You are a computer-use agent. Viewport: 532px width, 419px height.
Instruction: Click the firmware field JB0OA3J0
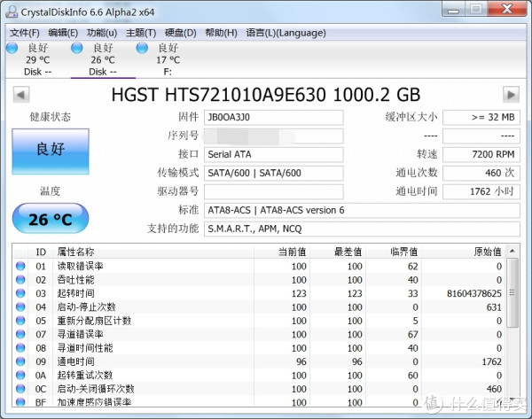(x=273, y=118)
